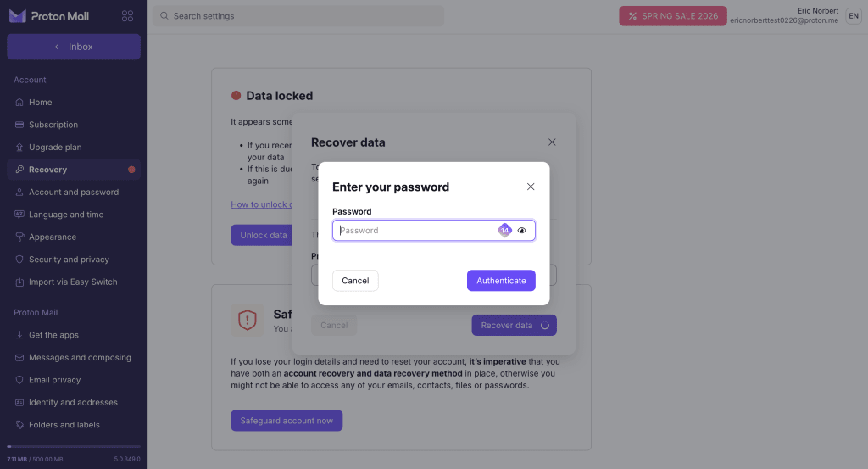Open Language and time settings
Screen dimensions: 868x469
(x=66, y=215)
